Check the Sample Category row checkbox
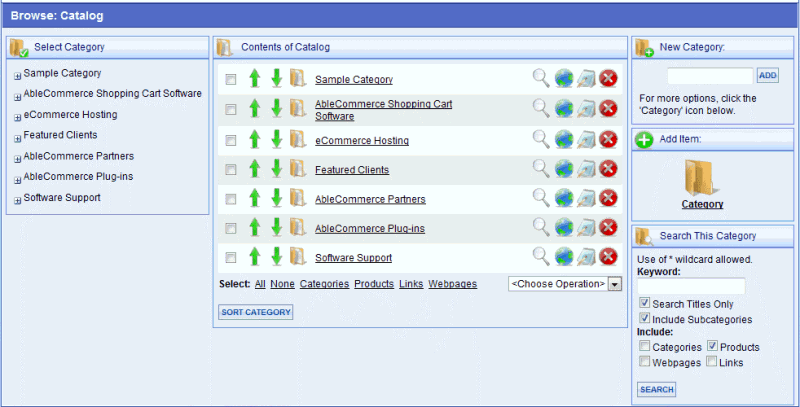Screen dimensions: 800x407 (231, 79)
